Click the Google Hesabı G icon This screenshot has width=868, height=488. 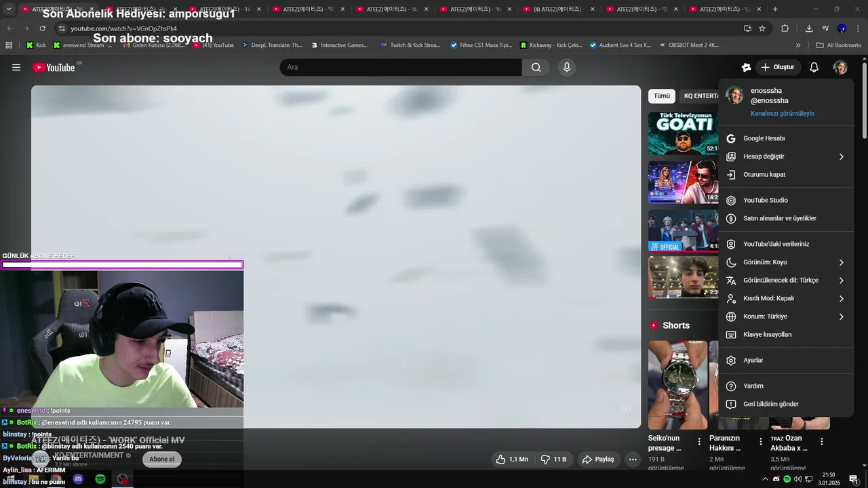730,138
